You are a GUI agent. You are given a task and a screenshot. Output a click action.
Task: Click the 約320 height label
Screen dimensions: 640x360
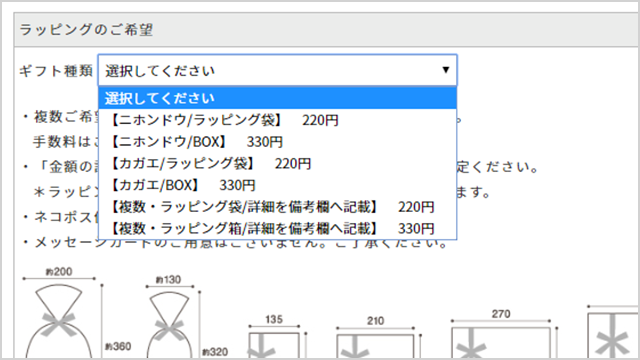click(x=215, y=352)
